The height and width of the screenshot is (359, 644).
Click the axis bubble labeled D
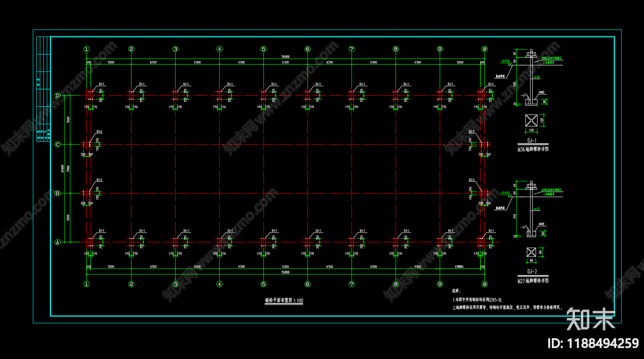58,95
